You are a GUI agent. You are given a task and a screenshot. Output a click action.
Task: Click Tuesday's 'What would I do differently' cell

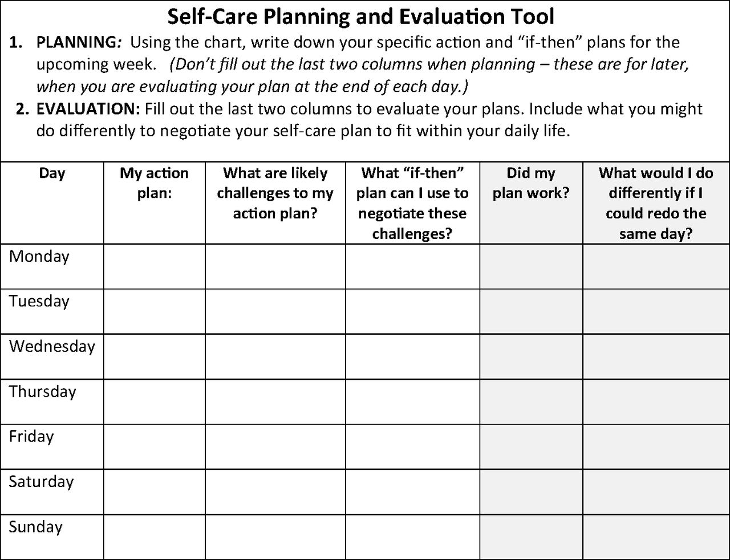656,311
